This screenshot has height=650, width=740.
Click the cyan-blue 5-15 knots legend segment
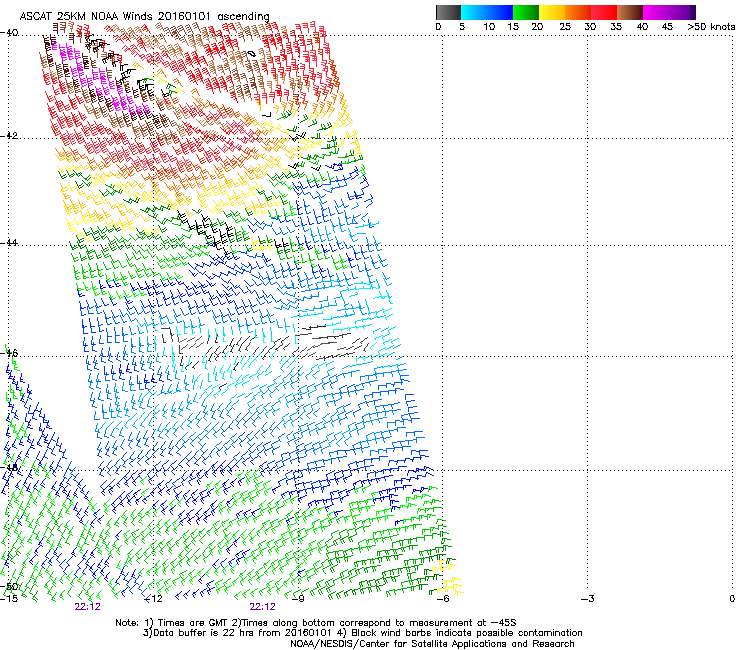[x=487, y=12]
